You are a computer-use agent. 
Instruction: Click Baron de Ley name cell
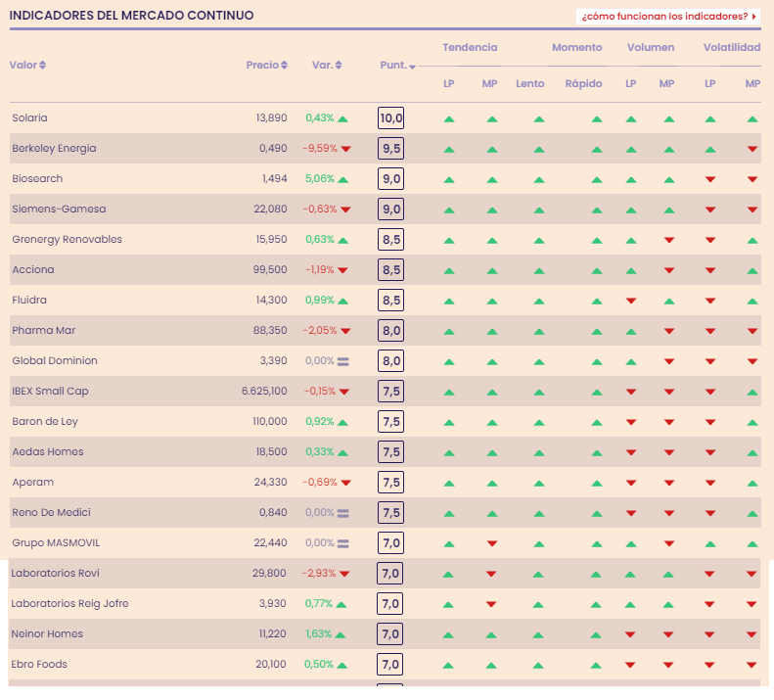pos(45,421)
